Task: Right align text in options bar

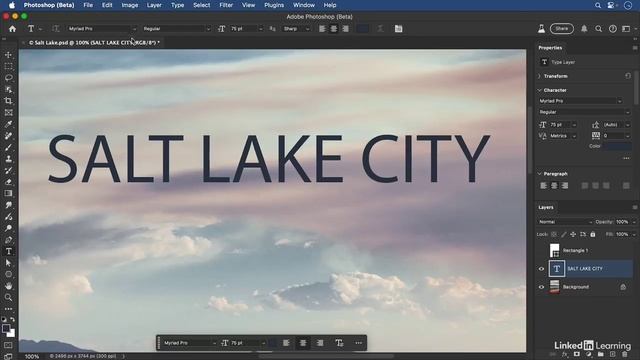Action: tap(346, 29)
